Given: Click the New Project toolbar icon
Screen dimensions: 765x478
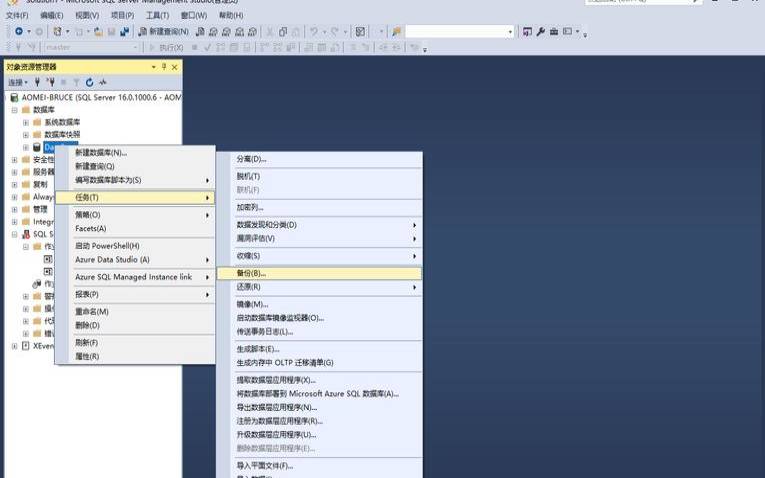Looking at the screenshot, I should click(58, 31).
